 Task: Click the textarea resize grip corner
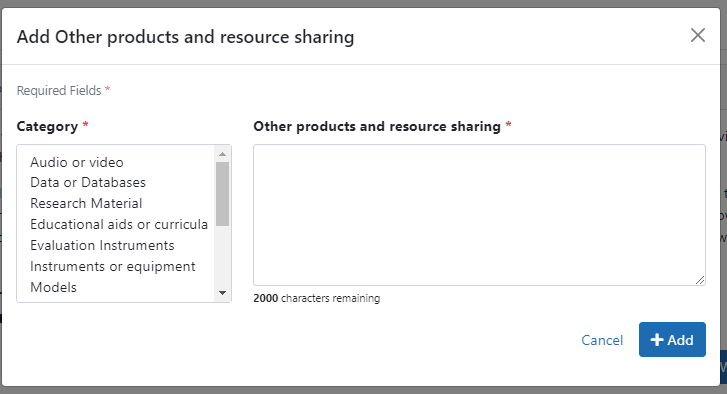(x=700, y=280)
